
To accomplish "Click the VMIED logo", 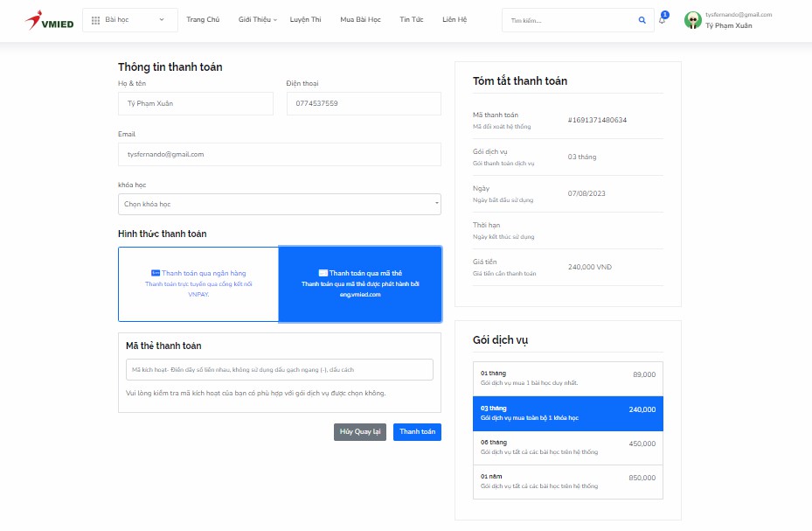I will (x=50, y=20).
